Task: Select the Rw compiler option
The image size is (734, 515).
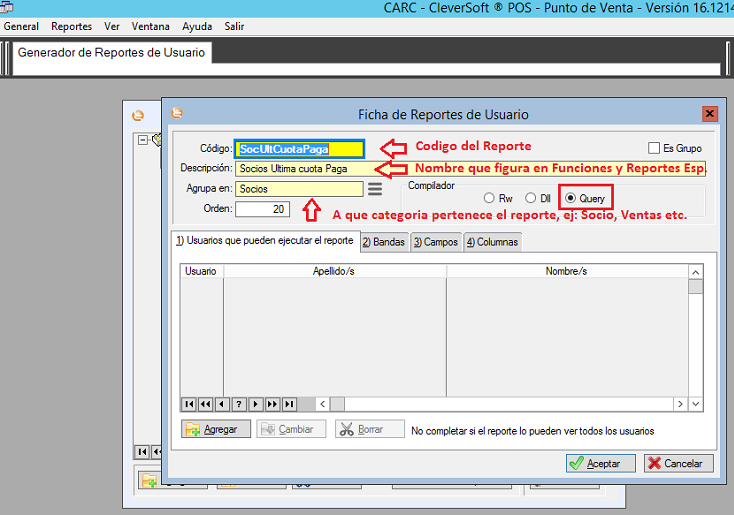Action: tap(490, 199)
